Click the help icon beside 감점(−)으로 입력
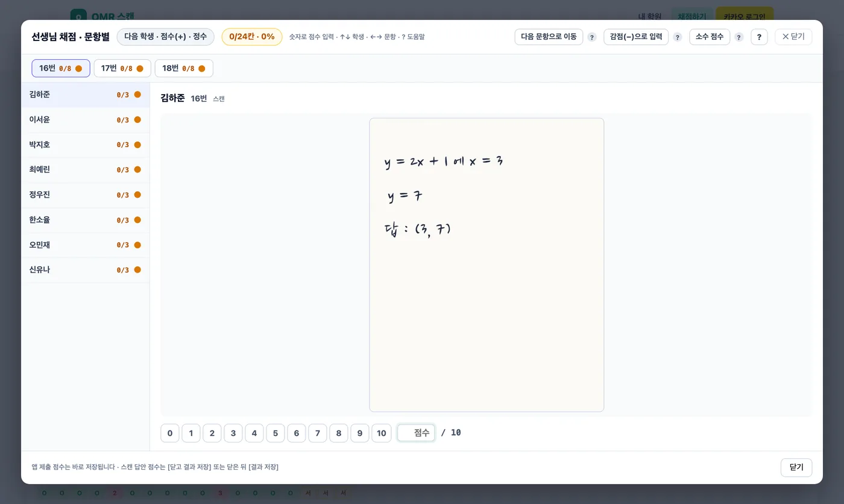Screen dimensions: 844x504 678,37
